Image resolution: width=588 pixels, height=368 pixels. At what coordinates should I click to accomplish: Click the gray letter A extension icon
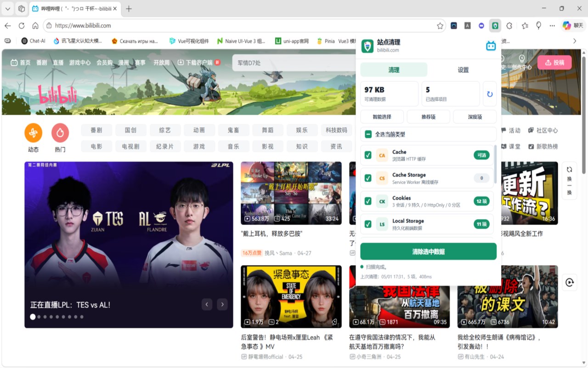468,26
